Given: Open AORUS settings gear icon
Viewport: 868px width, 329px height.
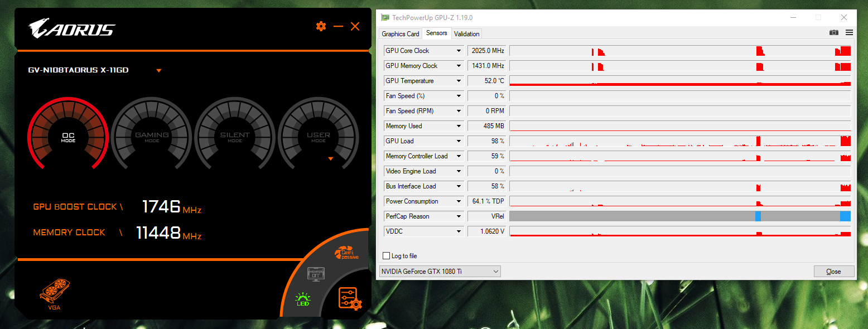Looking at the screenshot, I should click(321, 26).
